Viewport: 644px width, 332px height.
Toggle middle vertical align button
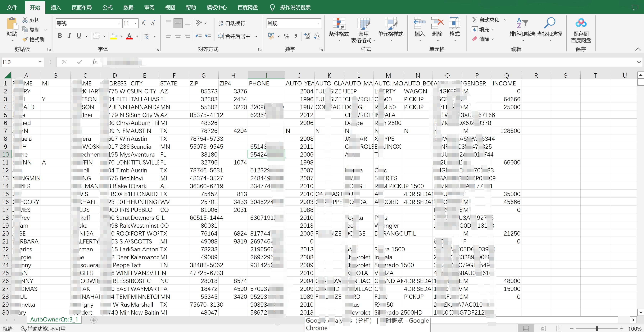pyautogui.click(x=178, y=23)
